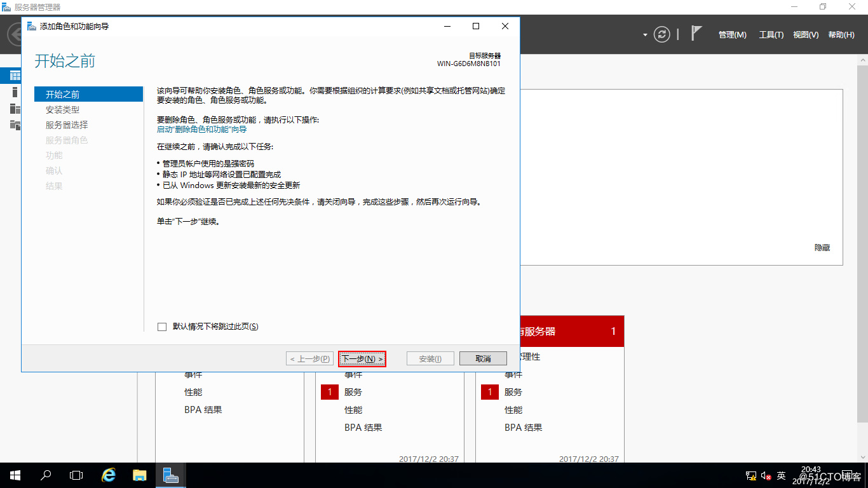Expand the dropdown arrow beside refresh icon
Viewport: 868px width, 488px height.
coord(646,35)
